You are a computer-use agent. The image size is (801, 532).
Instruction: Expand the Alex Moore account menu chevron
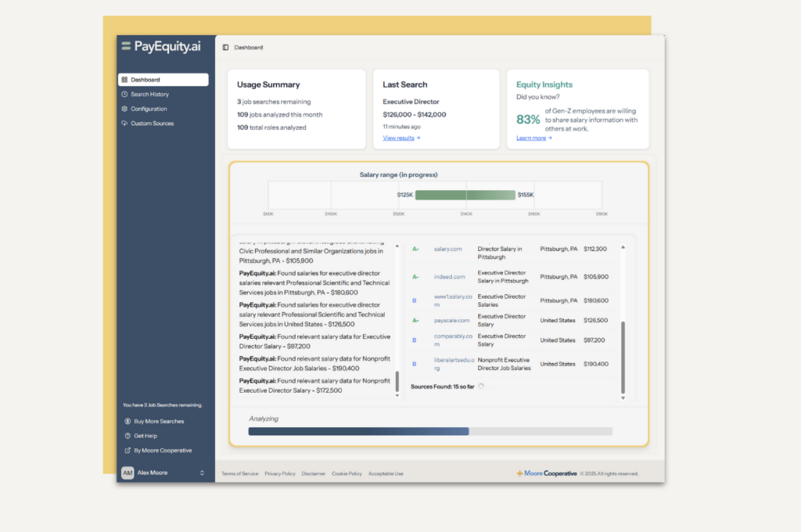point(202,473)
